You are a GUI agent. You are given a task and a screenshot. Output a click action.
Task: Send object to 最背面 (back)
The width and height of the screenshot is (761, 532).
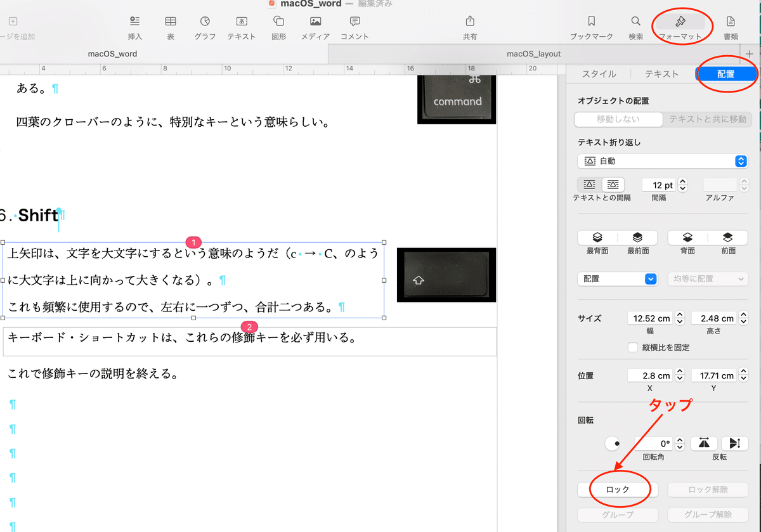coord(598,238)
